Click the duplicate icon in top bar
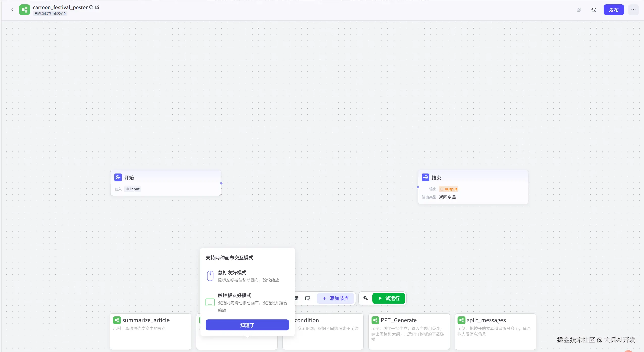644x352 pixels. [579, 10]
